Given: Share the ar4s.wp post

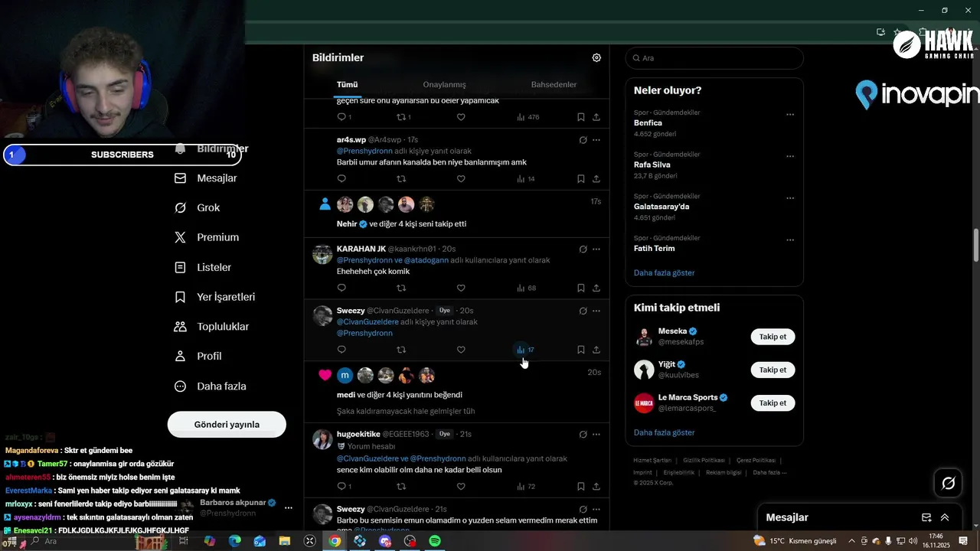Looking at the screenshot, I should 596,179.
